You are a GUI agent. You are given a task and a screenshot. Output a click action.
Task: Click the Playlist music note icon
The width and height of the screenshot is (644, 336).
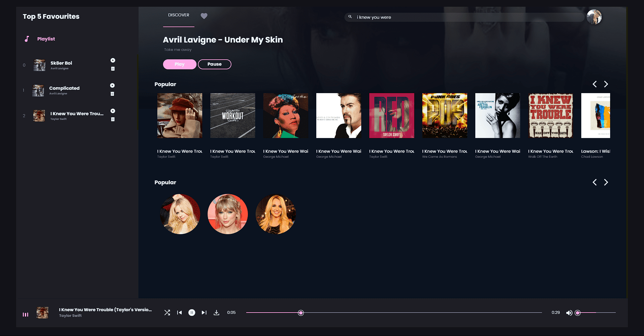(x=27, y=39)
